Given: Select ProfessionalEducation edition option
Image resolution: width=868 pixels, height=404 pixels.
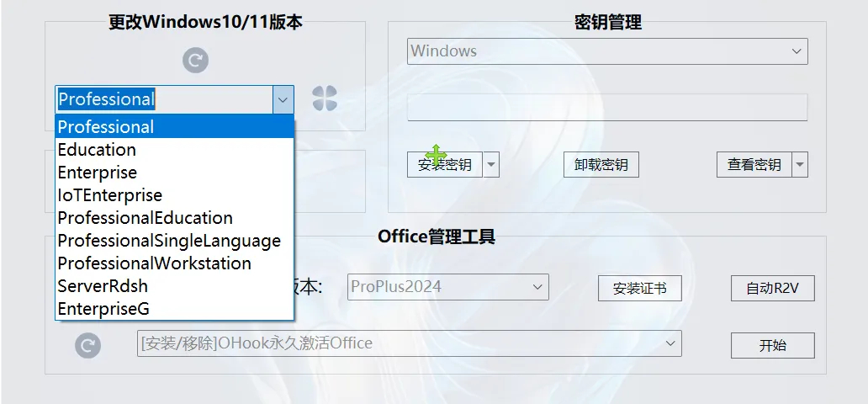Looking at the screenshot, I should coord(174,218).
